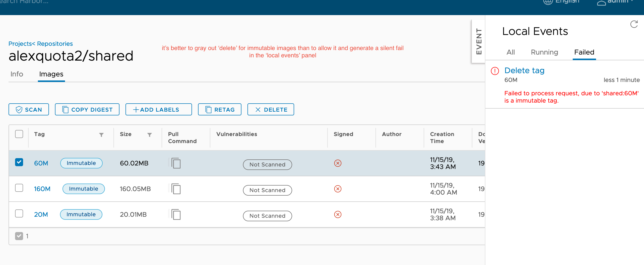
Task: Click the alert icon beside Delete tag event
Action: [x=495, y=71]
